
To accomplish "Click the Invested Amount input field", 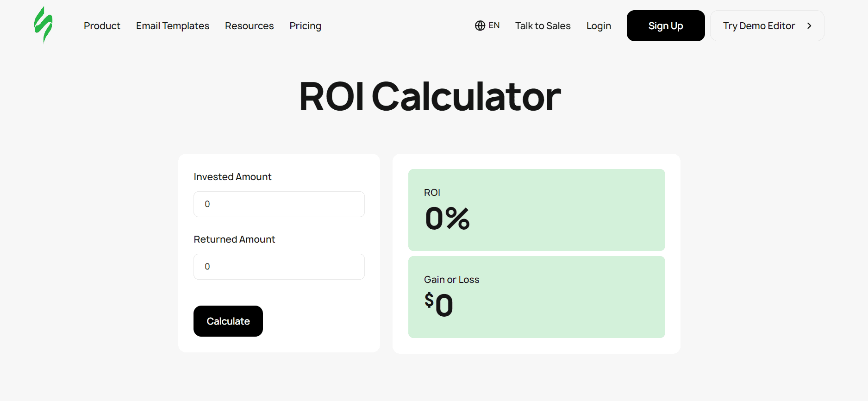I will pyautogui.click(x=279, y=204).
